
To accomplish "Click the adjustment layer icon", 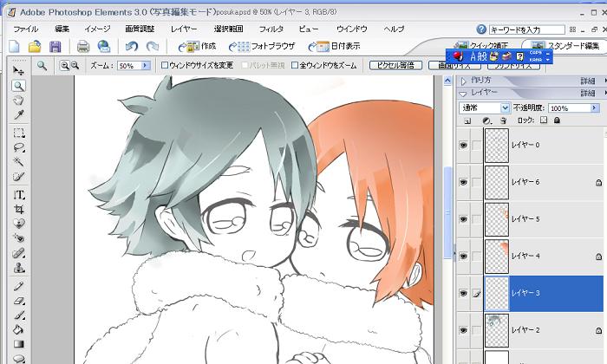I will [486, 120].
